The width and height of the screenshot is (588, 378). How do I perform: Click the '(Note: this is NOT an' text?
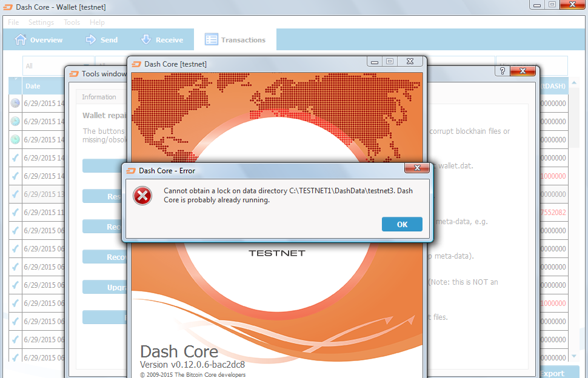[x=463, y=282]
